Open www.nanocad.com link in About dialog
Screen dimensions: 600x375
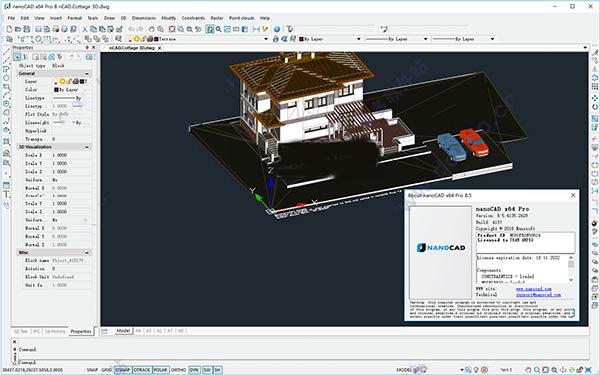click(x=533, y=289)
